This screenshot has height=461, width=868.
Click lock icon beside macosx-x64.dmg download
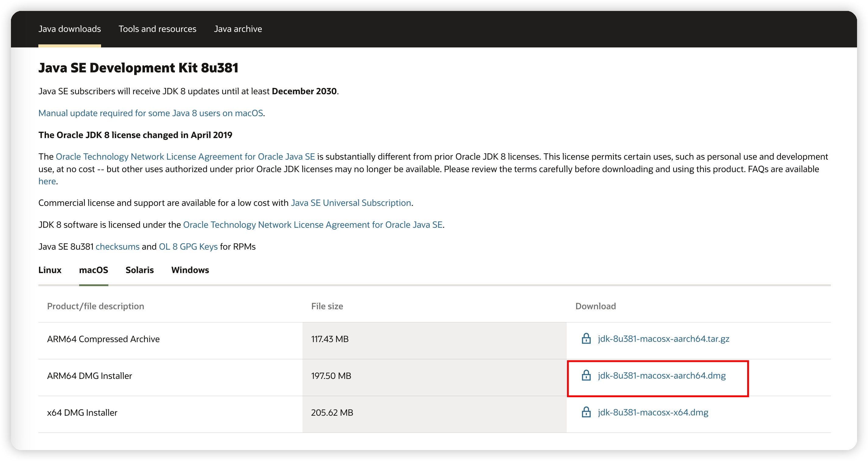click(586, 412)
